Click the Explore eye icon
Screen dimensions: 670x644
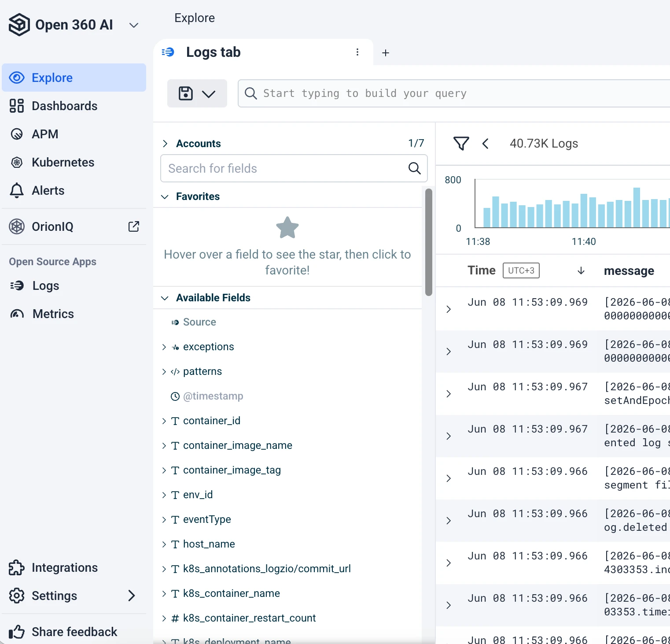click(x=17, y=78)
